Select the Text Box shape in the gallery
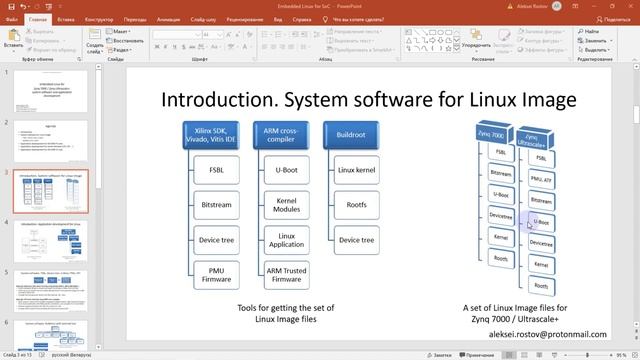Viewport: 640px width, 360px height. click(x=409, y=32)
